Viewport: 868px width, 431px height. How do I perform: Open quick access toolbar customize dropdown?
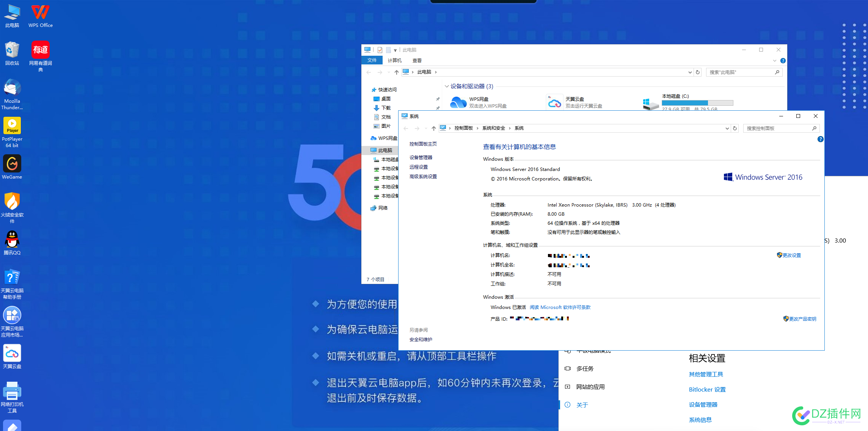395,50
